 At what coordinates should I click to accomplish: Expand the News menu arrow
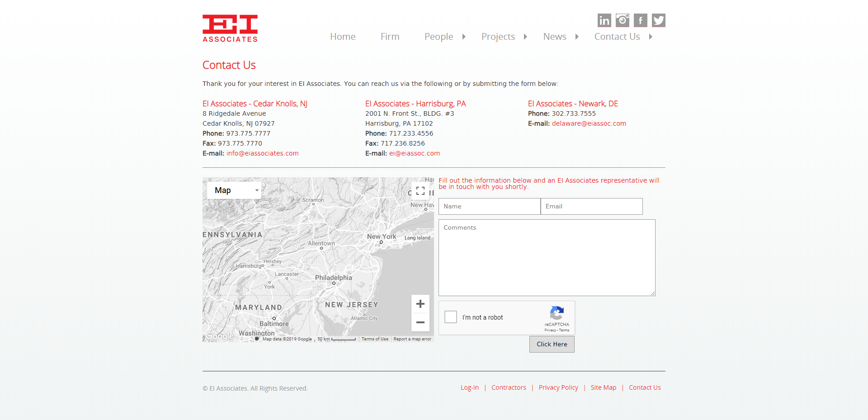[577, 37]
